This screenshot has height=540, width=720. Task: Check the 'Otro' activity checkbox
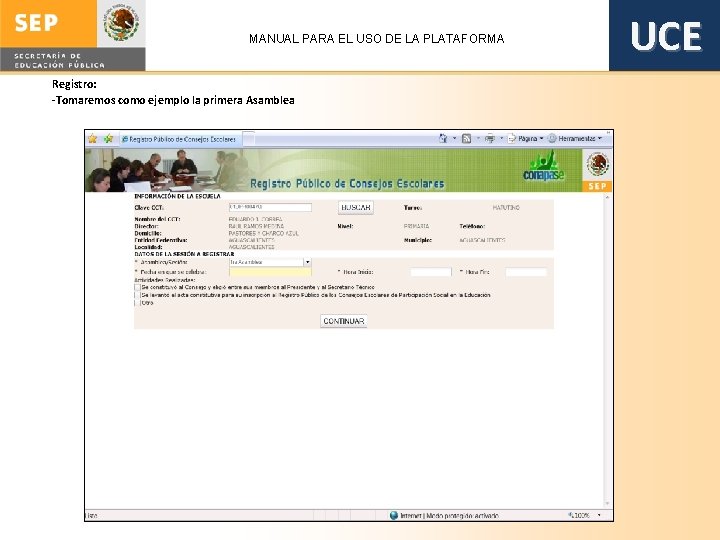pos(137,303)
